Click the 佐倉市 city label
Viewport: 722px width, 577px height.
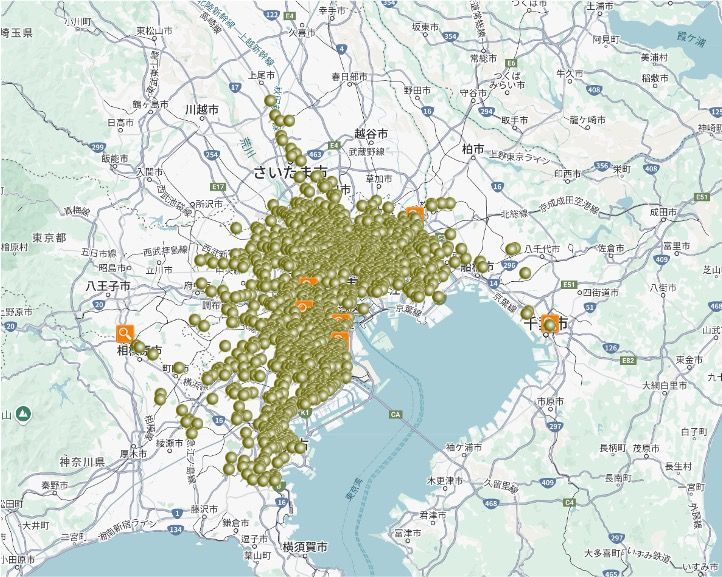tap(611, 248)
